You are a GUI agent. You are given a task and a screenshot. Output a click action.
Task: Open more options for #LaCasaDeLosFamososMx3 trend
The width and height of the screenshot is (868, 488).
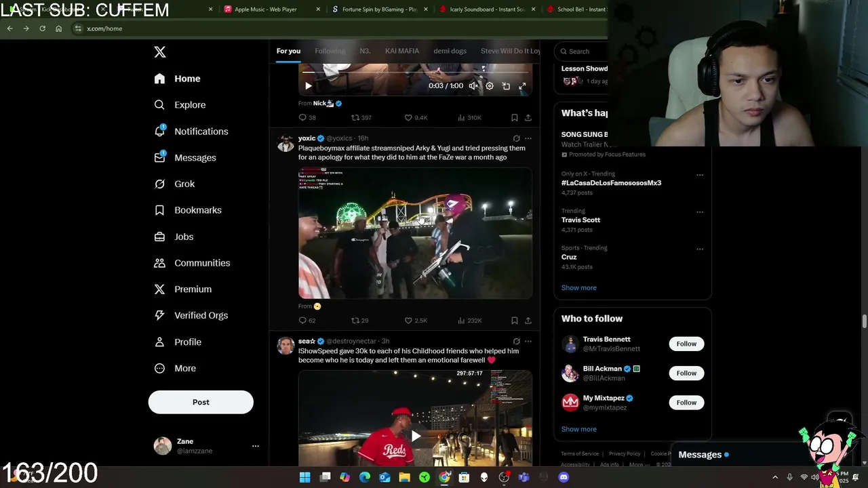tap(700, 175)
